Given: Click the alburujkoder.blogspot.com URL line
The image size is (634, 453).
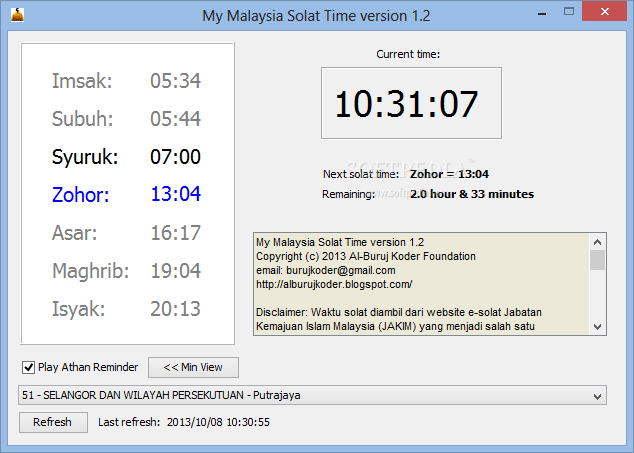Looking at the screenshot, I should [334, 284].
